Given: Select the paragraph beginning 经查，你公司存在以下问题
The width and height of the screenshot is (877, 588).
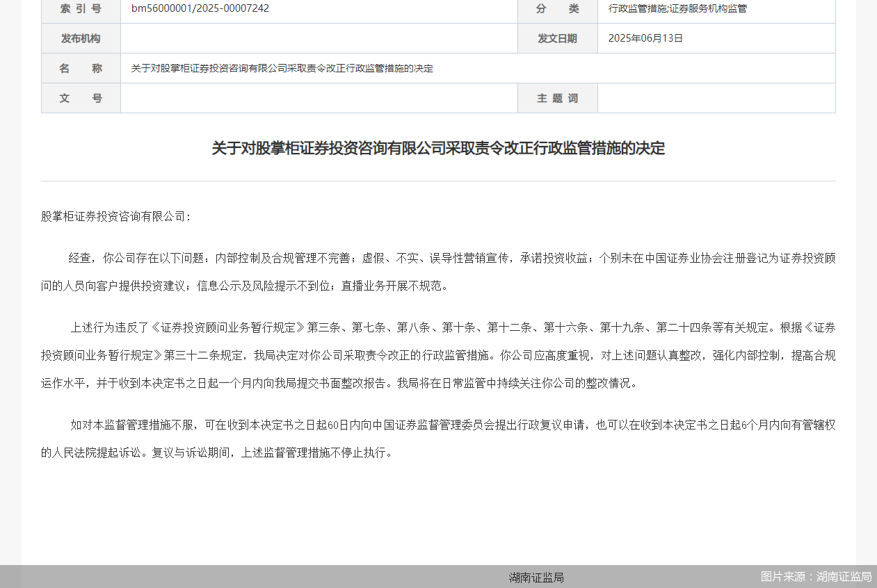Looking at the screenshot, I should [x=438, y=271].
